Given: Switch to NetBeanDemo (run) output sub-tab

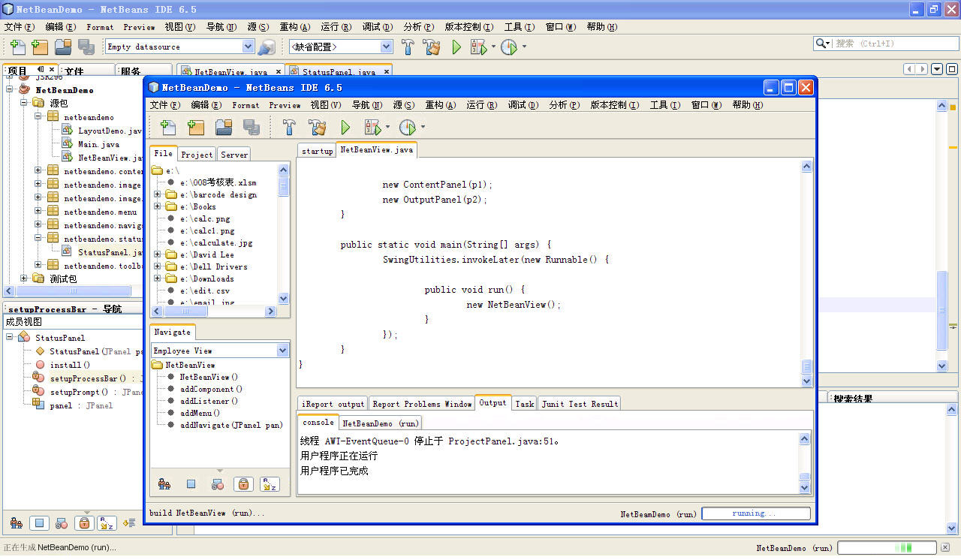Looking at the screenshot, I should (381, 423).
